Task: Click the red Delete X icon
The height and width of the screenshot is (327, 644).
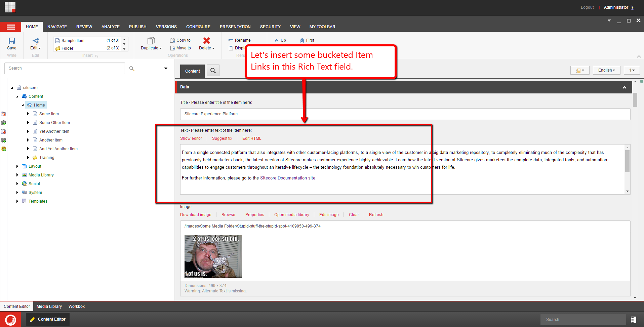Action: click(206, 41)
